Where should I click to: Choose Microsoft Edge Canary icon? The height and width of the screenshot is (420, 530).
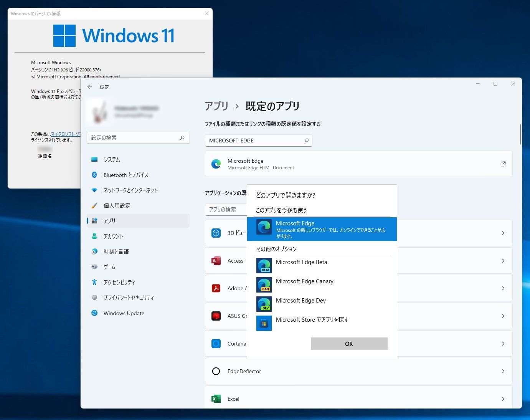[x=264, y=285]
